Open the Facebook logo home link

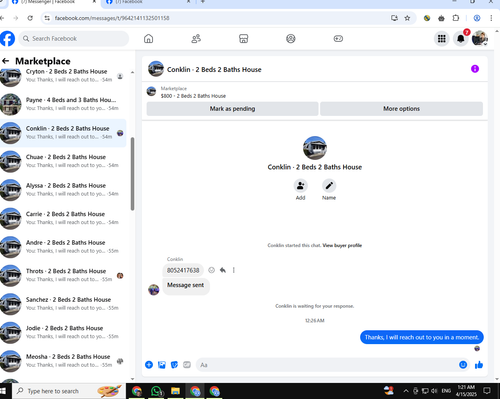(7, 39)
